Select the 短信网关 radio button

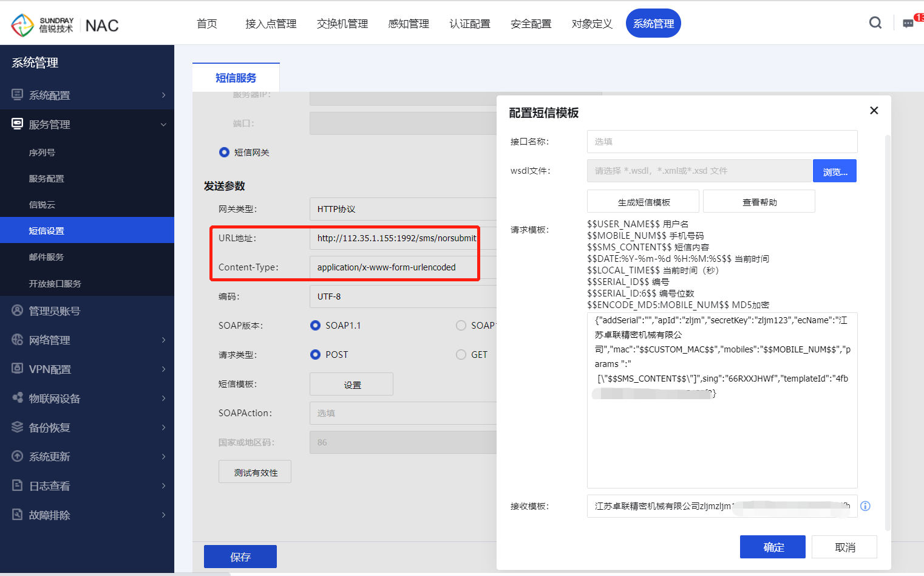pos(224,153)
